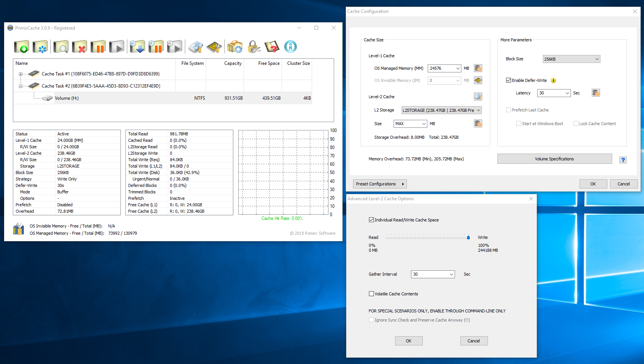Click the pause defer-write clock icon

click(156, 47)
